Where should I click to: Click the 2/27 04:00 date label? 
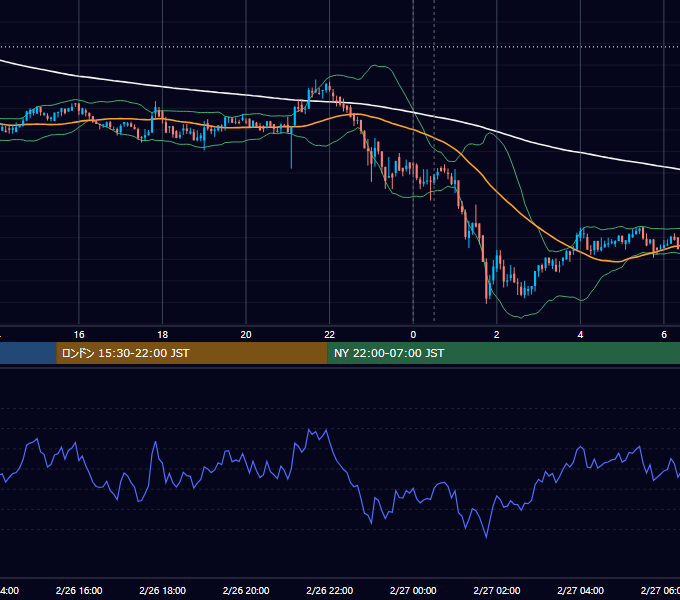pyautogui.click(x=580, y=590)
